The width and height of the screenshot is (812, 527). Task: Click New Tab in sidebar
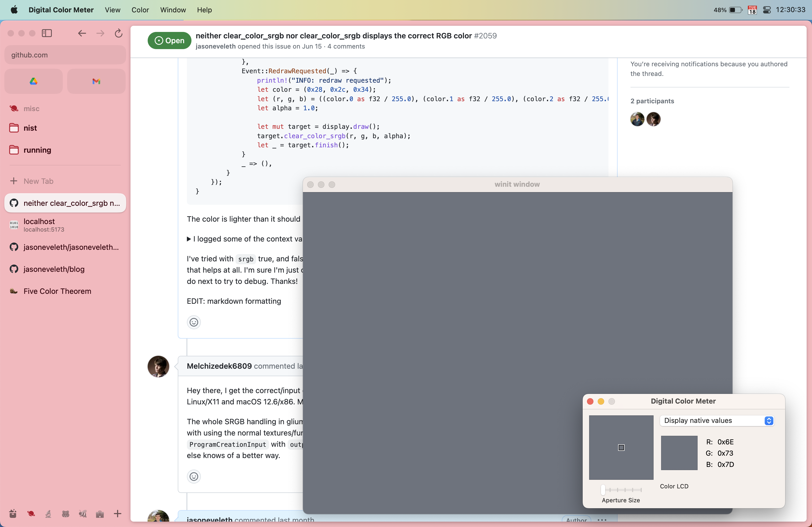[x=38, y=181]
